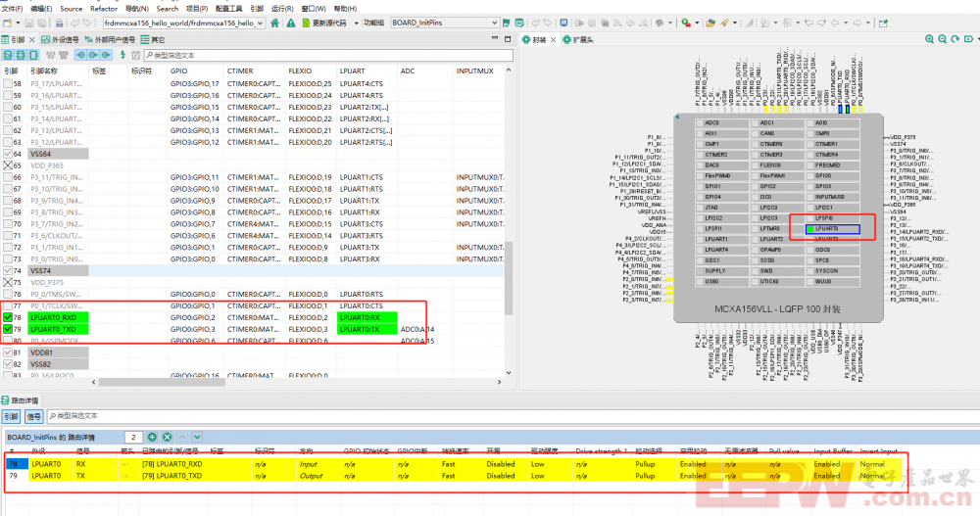Open the 外部用户信号 tab
Viewport: 980px width, 516px height.
[x=110, y=39]
